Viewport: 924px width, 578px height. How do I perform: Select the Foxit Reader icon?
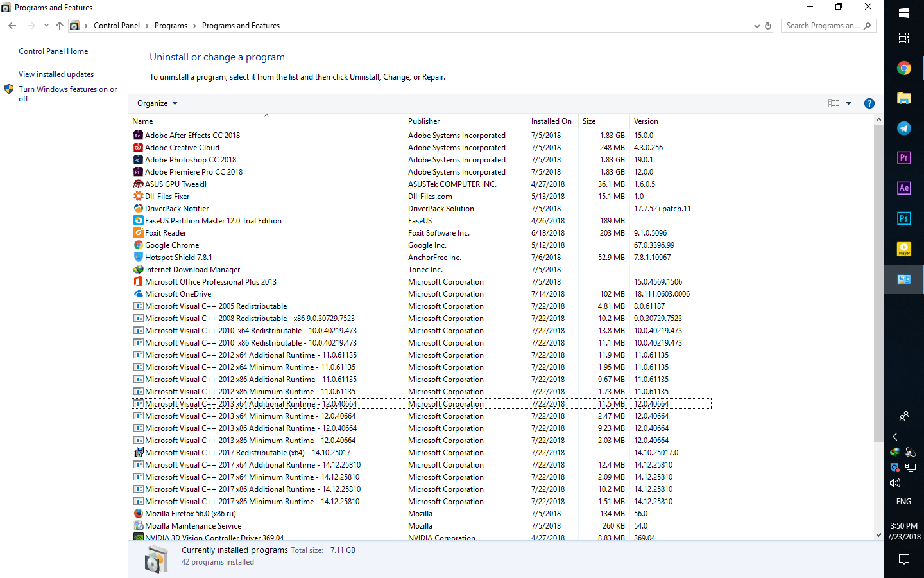click(138, 233)
